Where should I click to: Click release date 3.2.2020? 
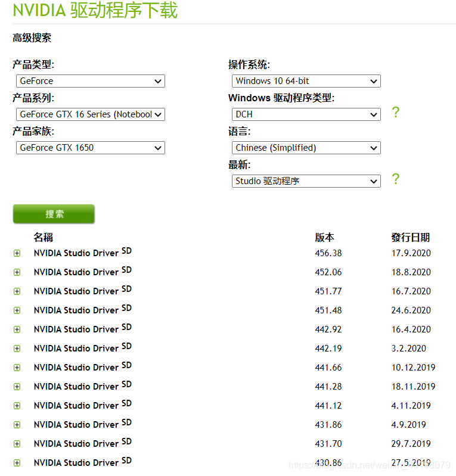click(x=408, y=348)
